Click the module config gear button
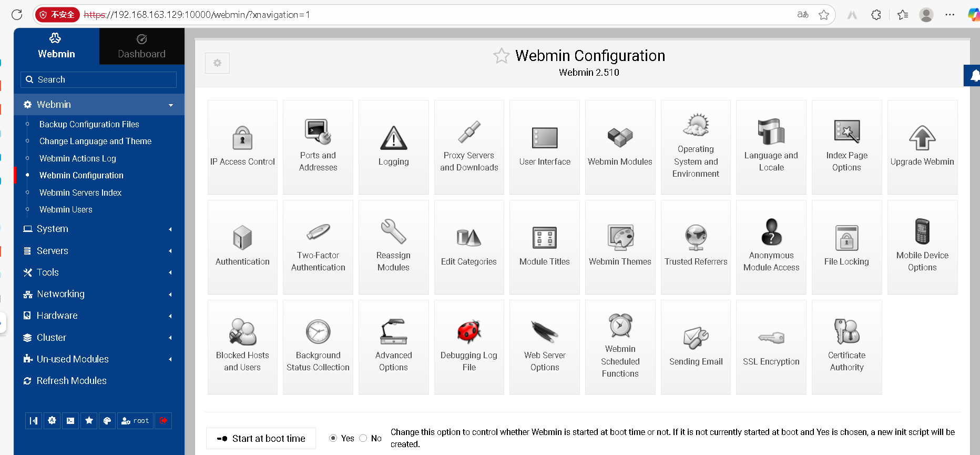The image size is (980, 455). (x=217, y=63)
